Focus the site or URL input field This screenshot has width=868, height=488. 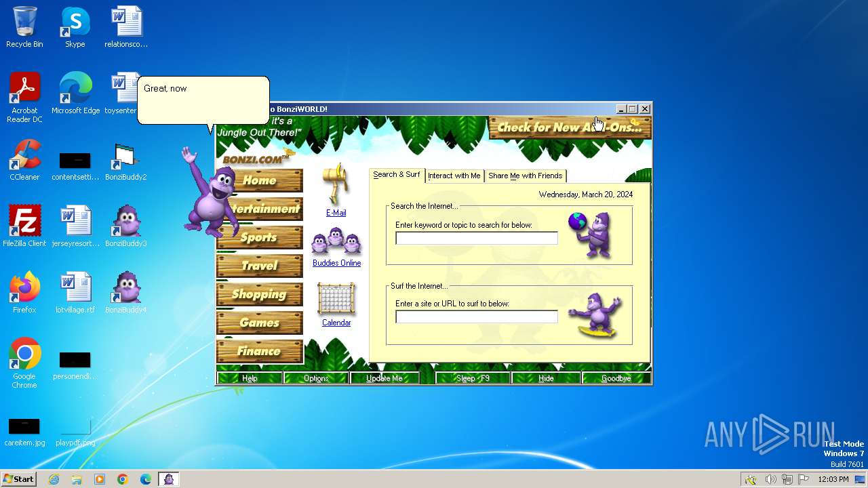click(477, 317)
